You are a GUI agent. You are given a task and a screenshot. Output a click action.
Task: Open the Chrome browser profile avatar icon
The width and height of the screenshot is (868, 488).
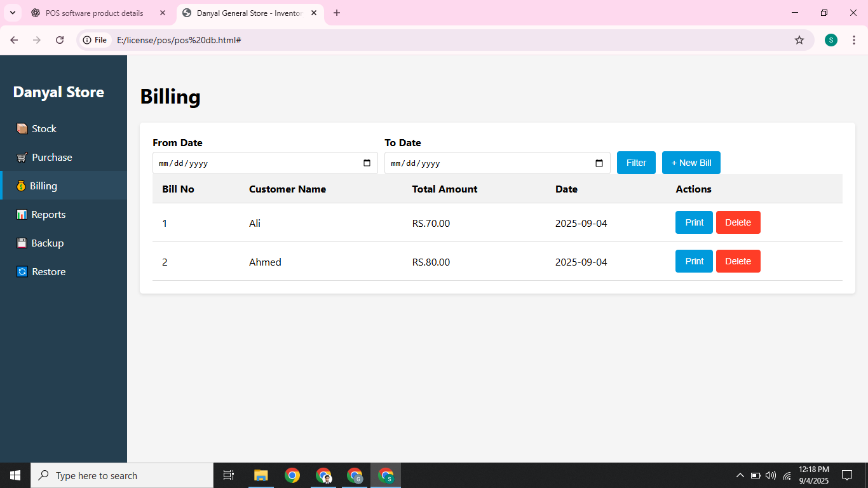831,39
